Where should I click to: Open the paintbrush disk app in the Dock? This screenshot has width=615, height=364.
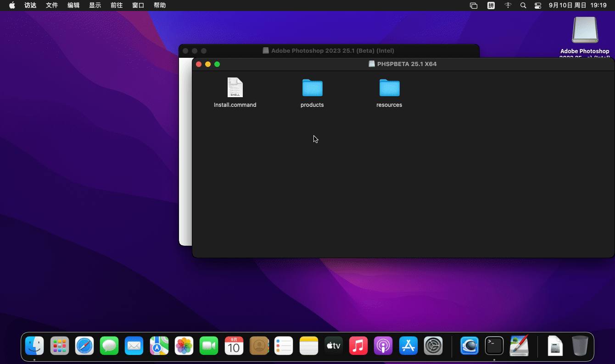coord(519,346)
